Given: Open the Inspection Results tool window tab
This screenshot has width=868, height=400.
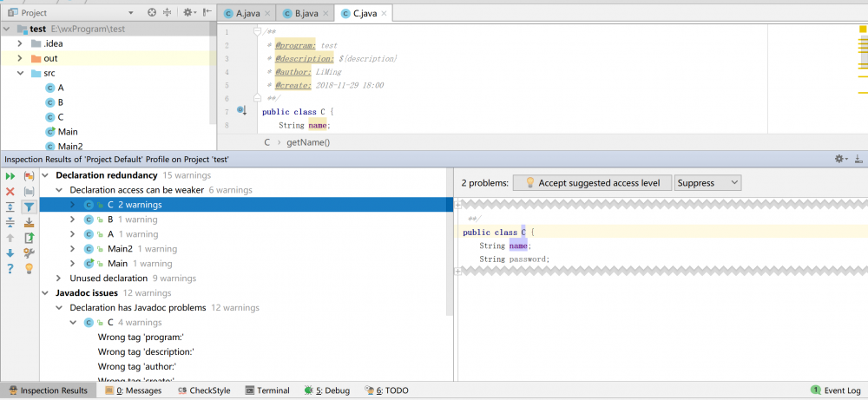Looking at the screenshot, I should [x=48, y=390].
